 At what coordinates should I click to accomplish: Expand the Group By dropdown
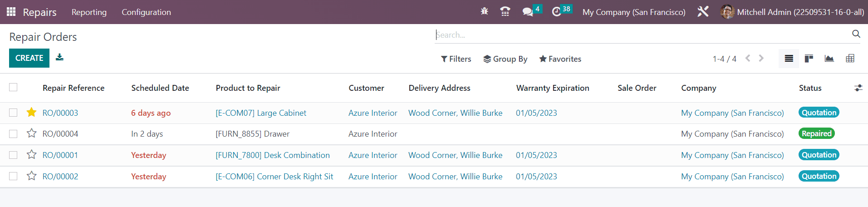[x=505, y=59]
